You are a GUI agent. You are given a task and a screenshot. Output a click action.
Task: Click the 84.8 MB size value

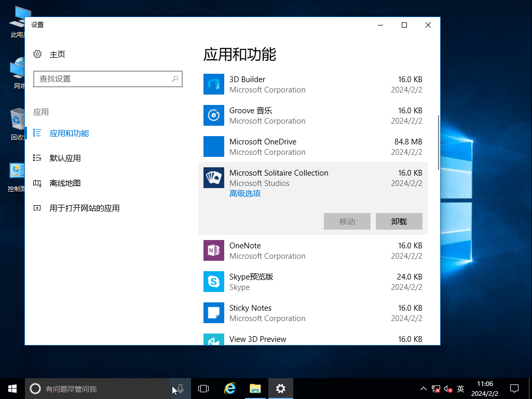pos(408,142)
